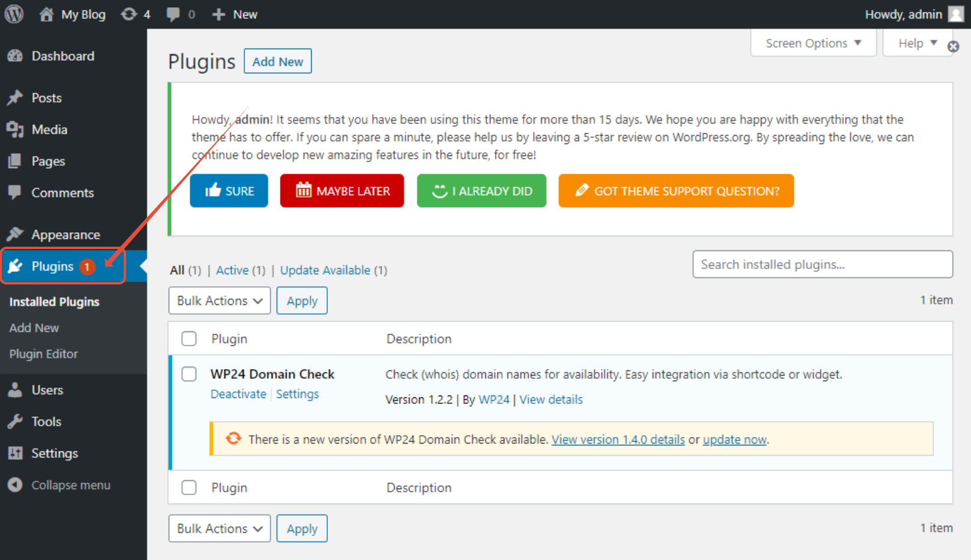Click the orange plugin update badge

(x=87, y=266)
